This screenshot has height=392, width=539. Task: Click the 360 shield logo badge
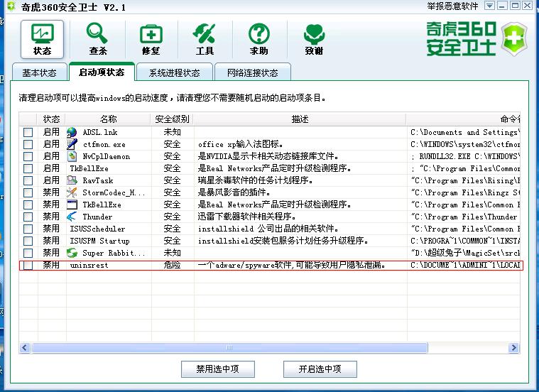514,39
